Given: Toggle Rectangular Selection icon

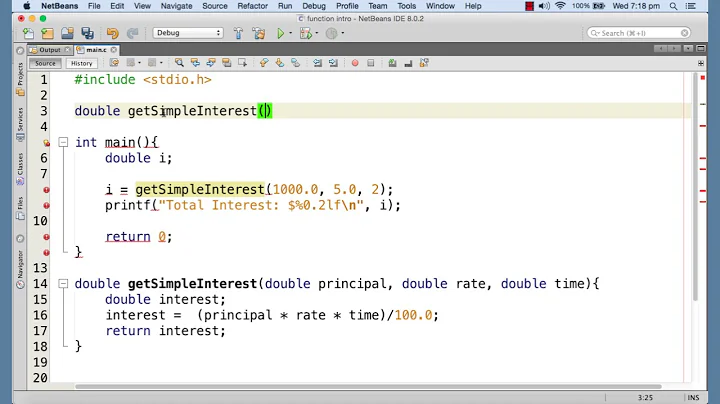Looking at the screenshot, I should (x=242, y=63).
